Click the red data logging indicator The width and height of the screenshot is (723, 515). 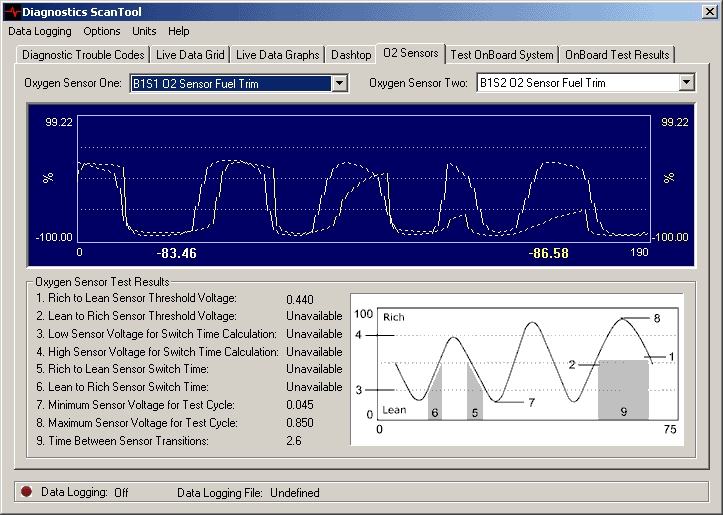[26, 492]
